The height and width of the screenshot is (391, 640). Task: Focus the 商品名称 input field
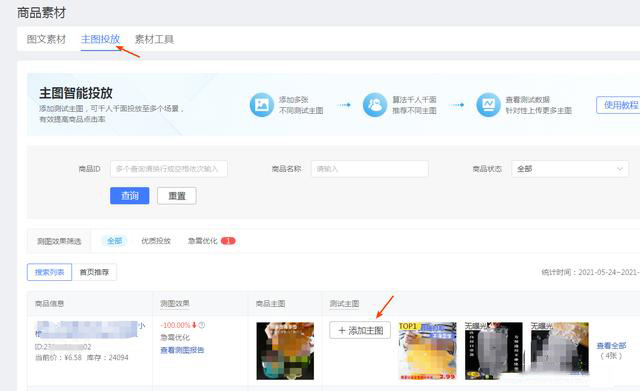coord(370,169)
